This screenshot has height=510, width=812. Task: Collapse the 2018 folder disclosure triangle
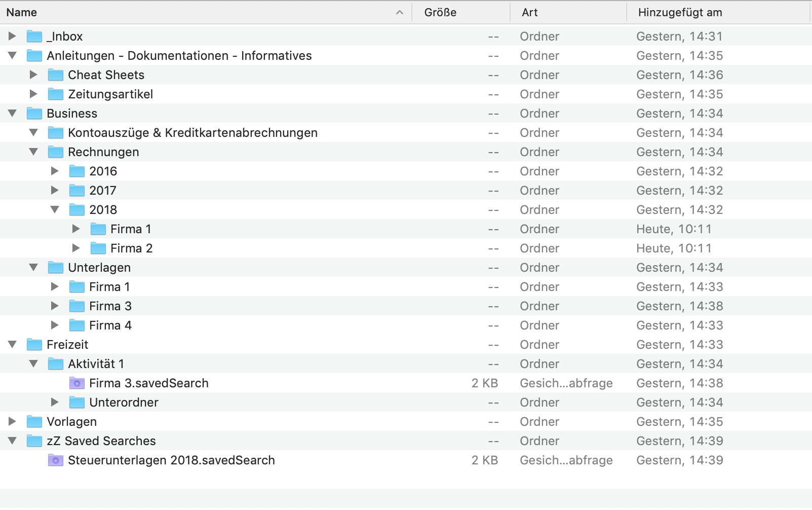pyautogui.click(x=55, y=210)
